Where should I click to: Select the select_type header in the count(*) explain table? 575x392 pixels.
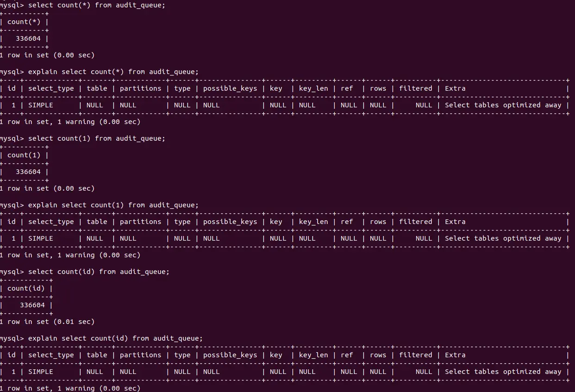(51, 88)
